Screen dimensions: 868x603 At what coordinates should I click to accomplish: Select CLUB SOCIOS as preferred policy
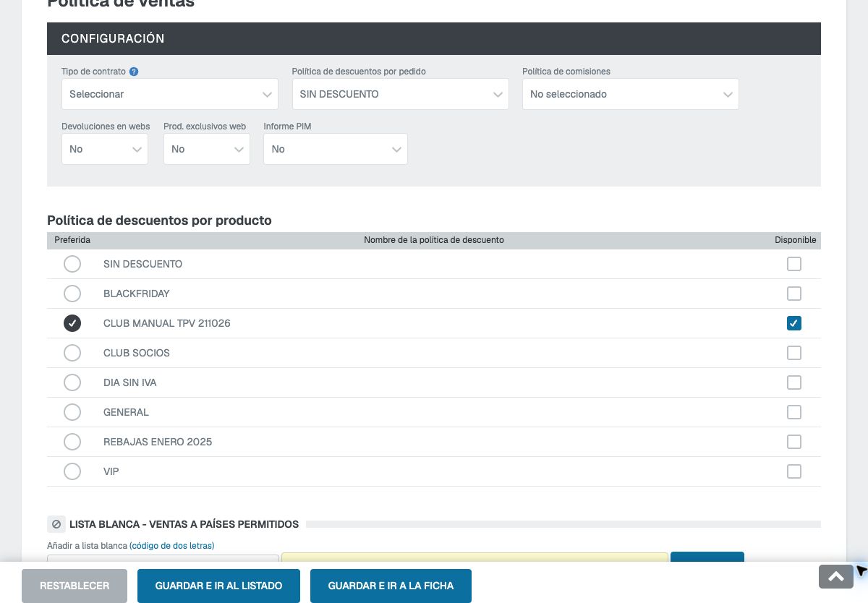[72, 353]
